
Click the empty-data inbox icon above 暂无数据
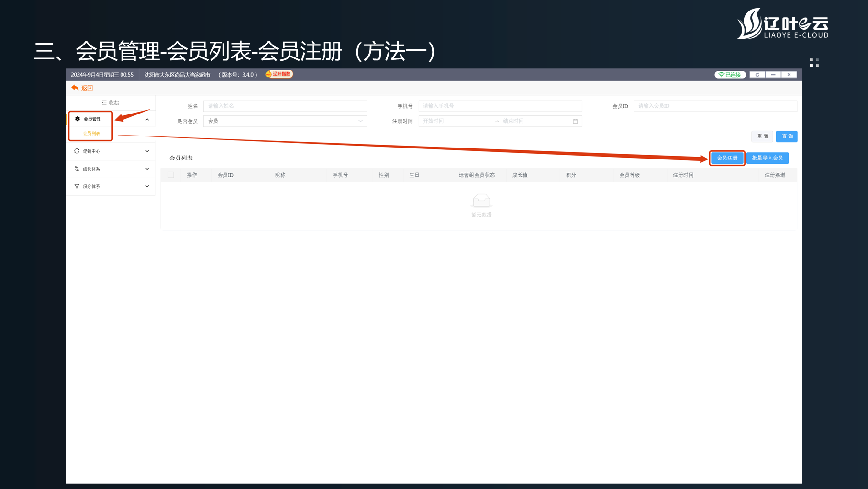[481, 201]
